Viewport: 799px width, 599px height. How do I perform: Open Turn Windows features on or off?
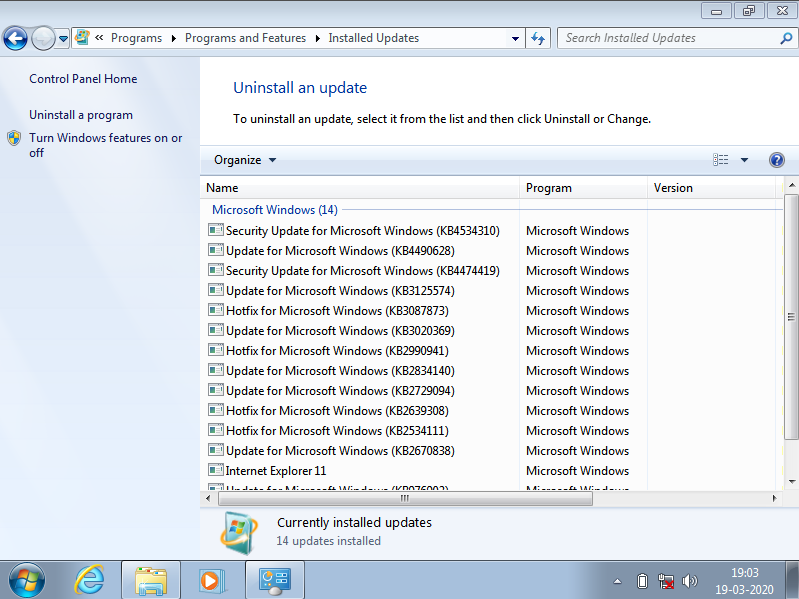pyautogui.click(x=105, y=145)
